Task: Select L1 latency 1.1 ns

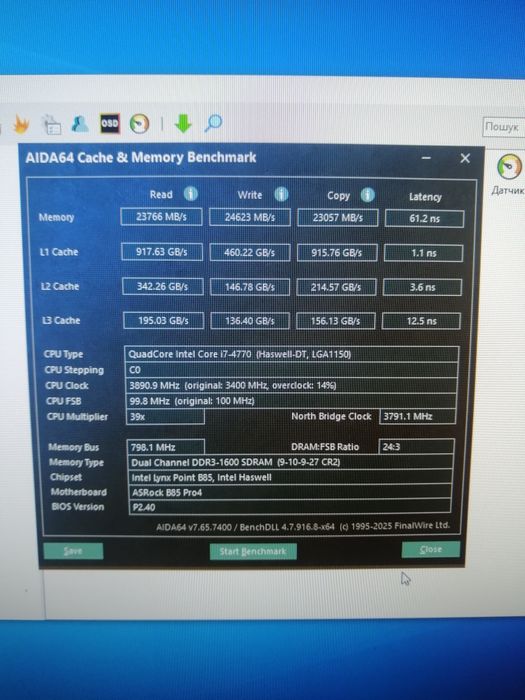Action: [x=423, y=253]
